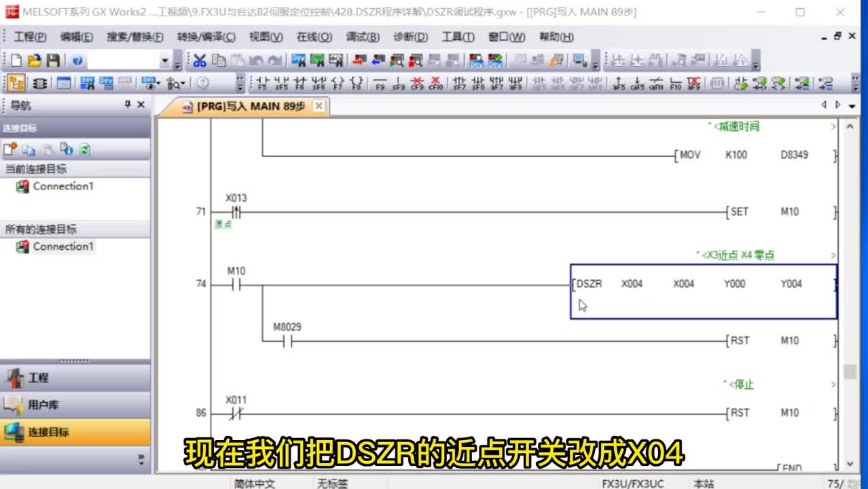Select Connection1 under 当前连接目标
Image resolution: width=868 pixels, height=489 pixels.
click(x=55, y=186)
